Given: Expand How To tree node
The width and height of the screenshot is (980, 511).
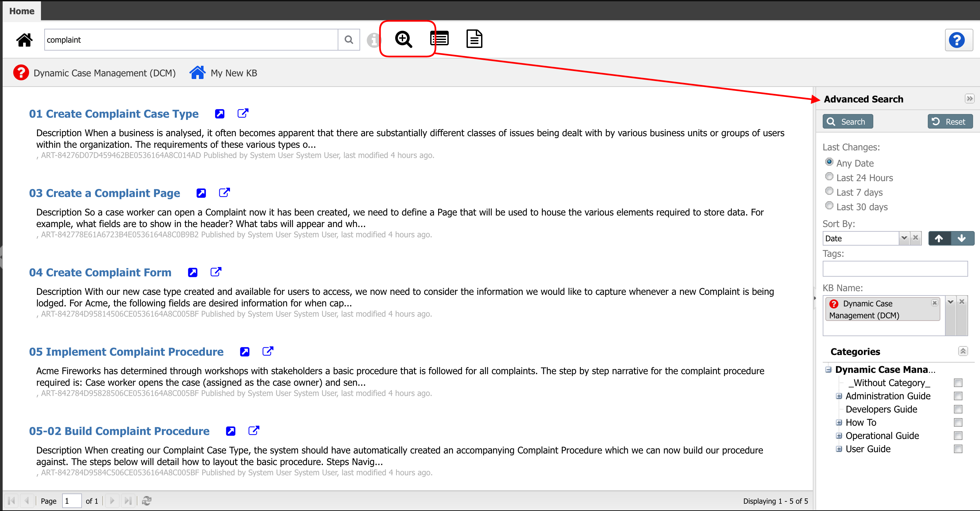Looking at the screenshot, I should pyautogui.click(x=839, y=422).
